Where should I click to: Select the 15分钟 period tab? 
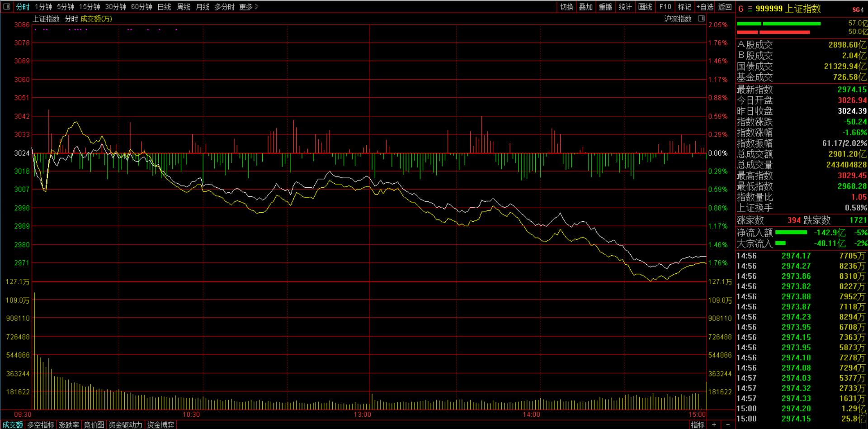click(x=90, y=7)
